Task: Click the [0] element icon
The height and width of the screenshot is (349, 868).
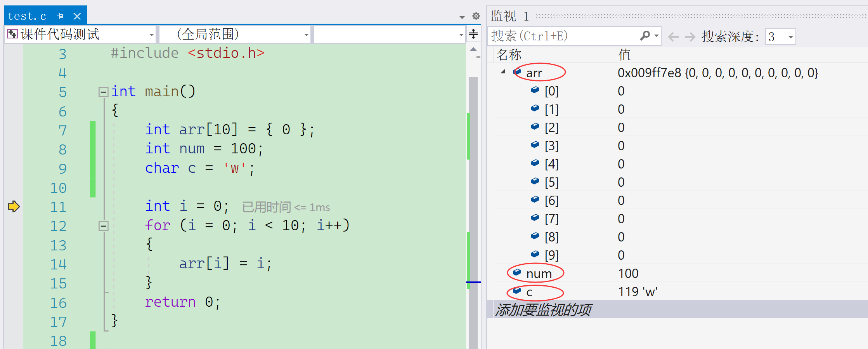Action: (x=535, y=90)
